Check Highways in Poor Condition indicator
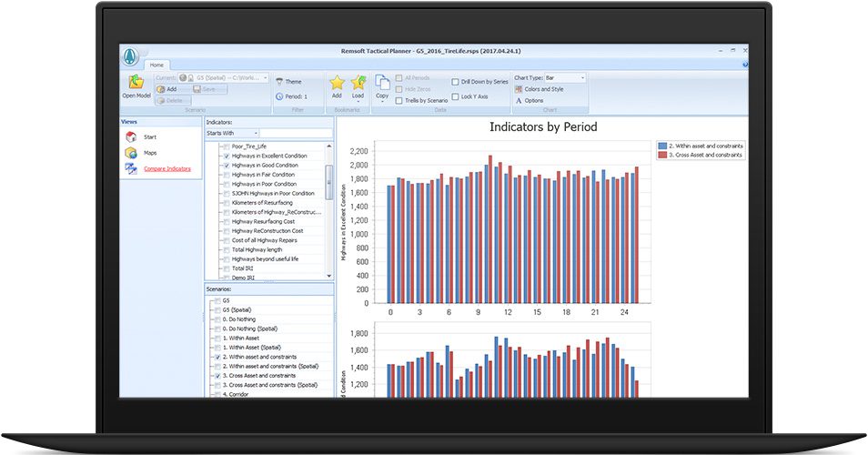The width and height of the screenshot is (868, 455). coord(227,185)
